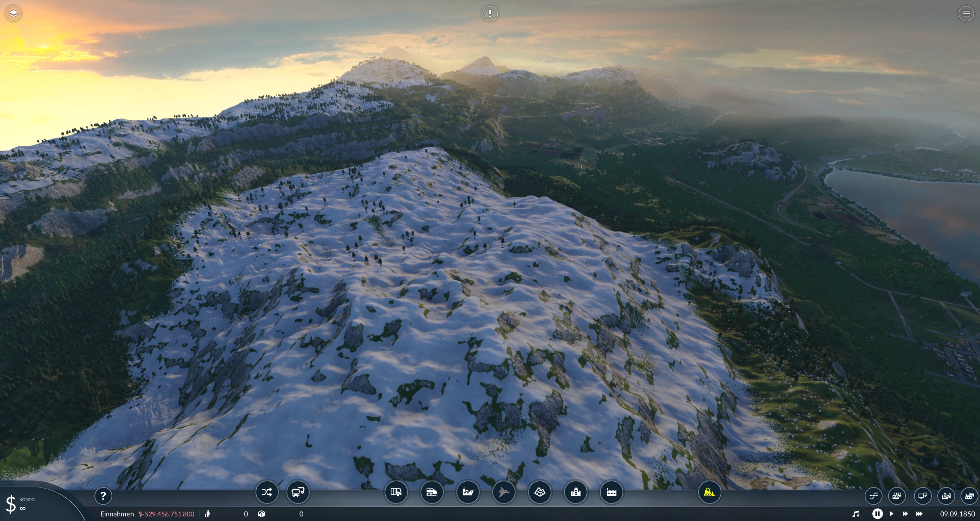Click the Einnahmen amount $-529.456.751.800
The image size is (980, 521).
[167, 514]
